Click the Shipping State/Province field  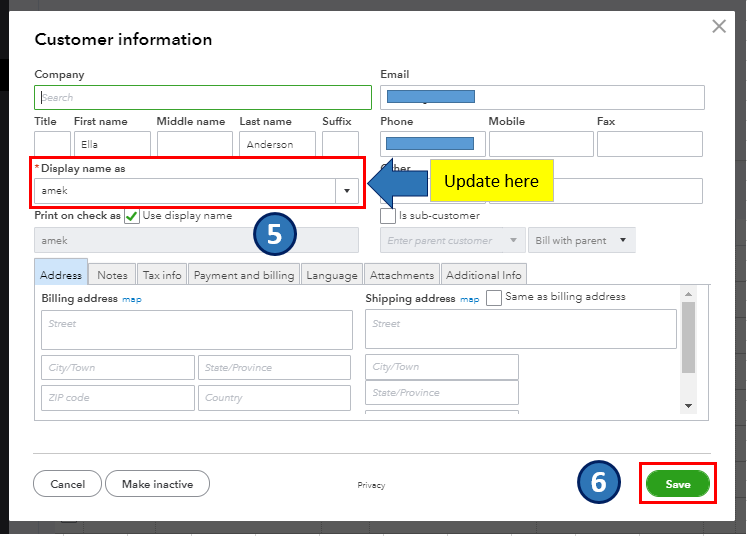[x=442, y=392]
